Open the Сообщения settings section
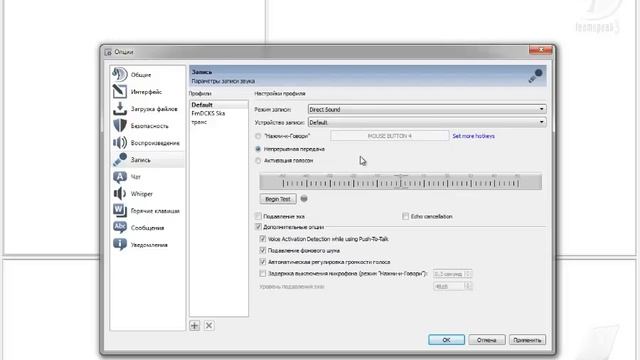Viewport: 640px width, 360px height. tap(147, 228)
